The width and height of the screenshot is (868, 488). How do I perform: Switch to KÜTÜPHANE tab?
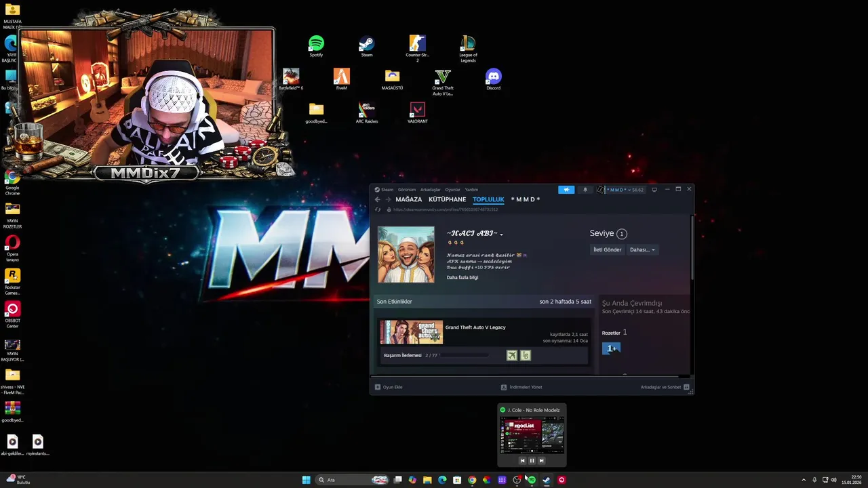(x=448, y=199)
